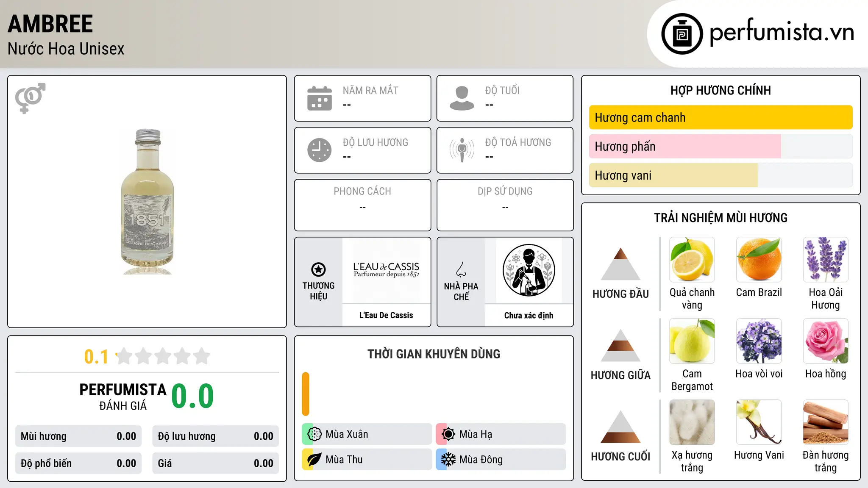The height and width of the screenshot is (488, 868).
Task: Select the Quả chanh vàng lemon image
Action: tap(692, 260)
